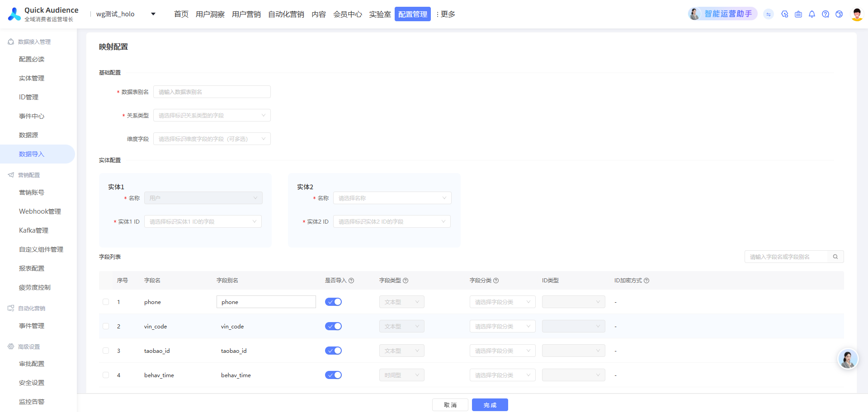Open 实验室 in top navigation

tap(380, 14)
